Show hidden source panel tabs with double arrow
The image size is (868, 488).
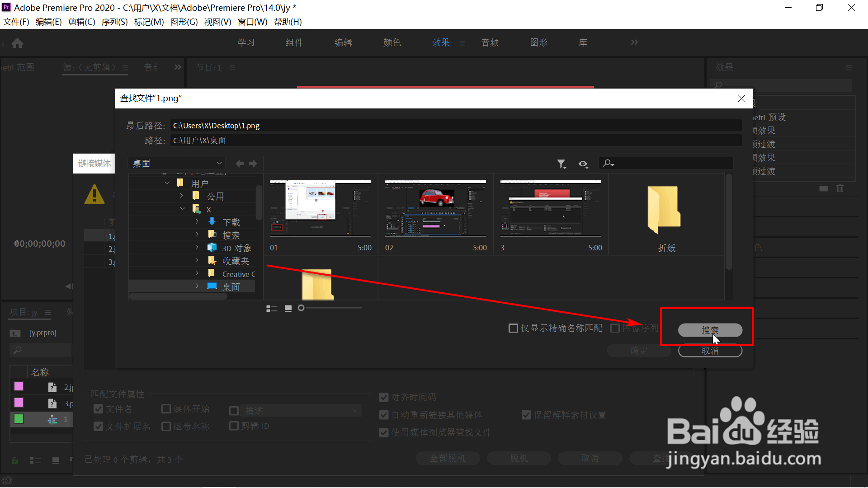178,67
